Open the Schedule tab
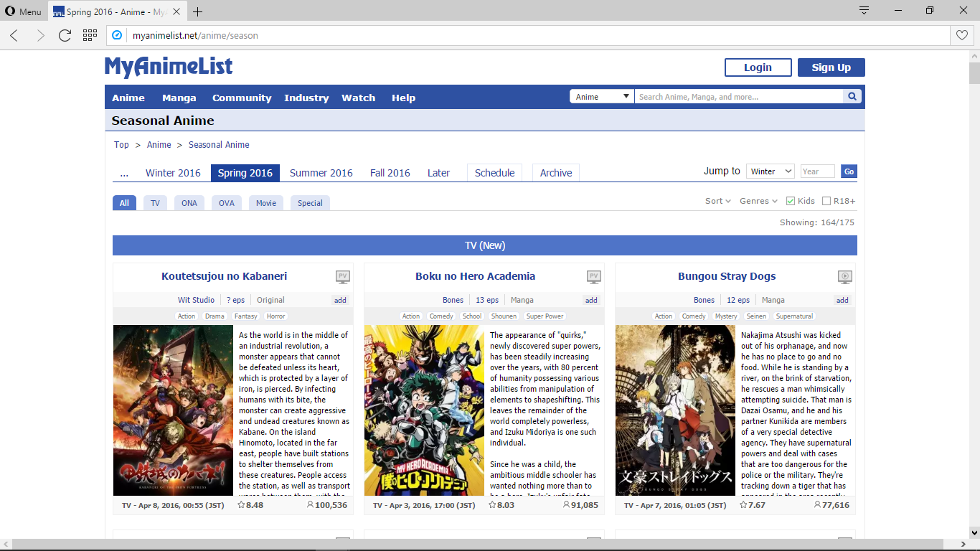 pyautogui.click(x=494, y=173)
